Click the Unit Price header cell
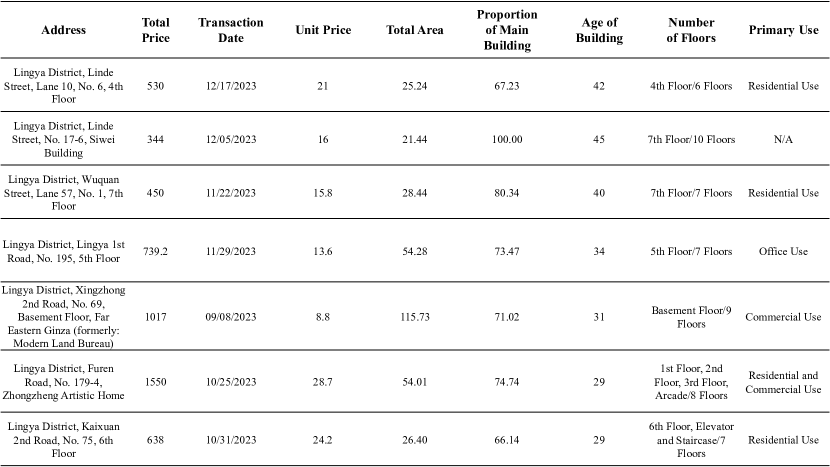Viewport: 830px width, 467px height. [323, 30]
